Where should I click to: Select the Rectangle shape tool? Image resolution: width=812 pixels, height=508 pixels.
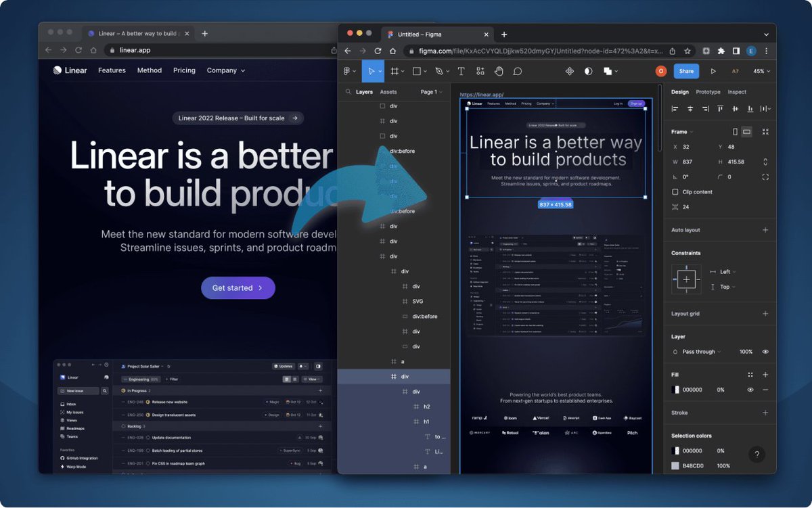[x=417, y=71]
